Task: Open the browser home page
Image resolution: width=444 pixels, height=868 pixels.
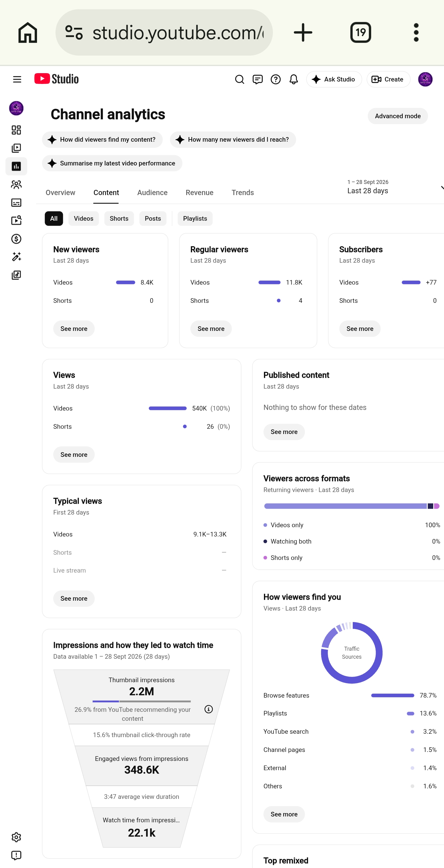Action: tap(28, 32)
